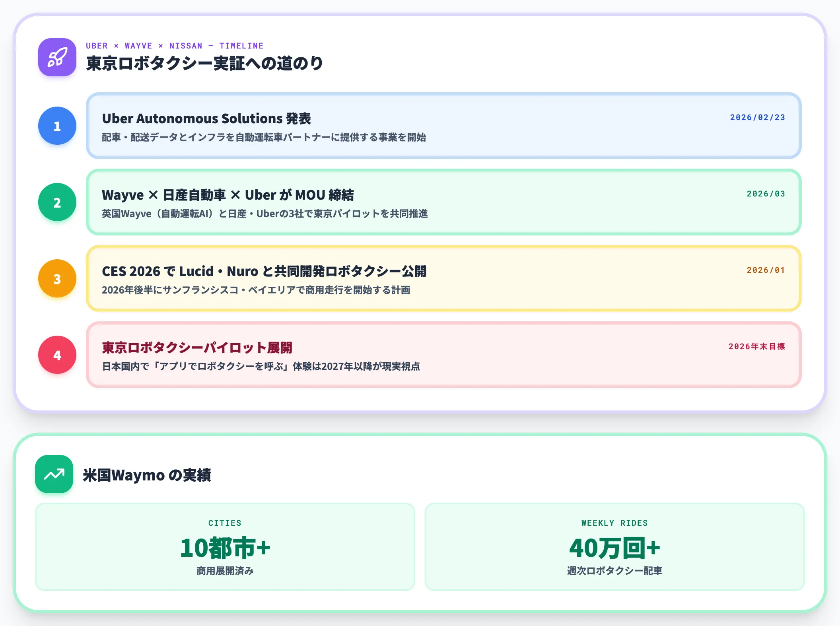Click the description 配車・配送データとインフラ text
Viewport: 840px width, 626px height.
[264, 137]
